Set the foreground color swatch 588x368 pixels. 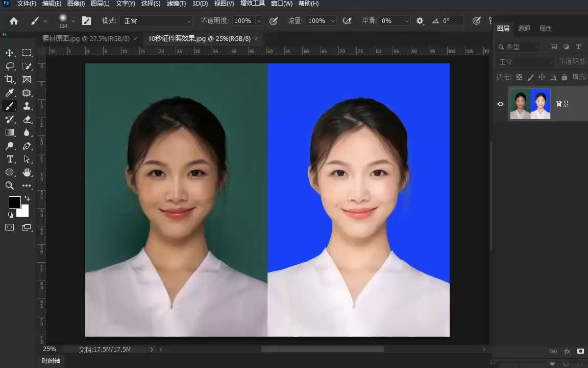15,203
